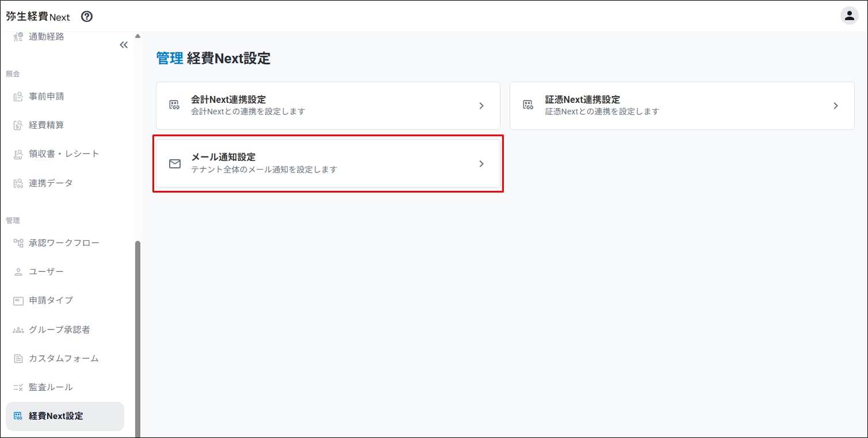Click the 事前申請 sidebar icon

(18, 97)
